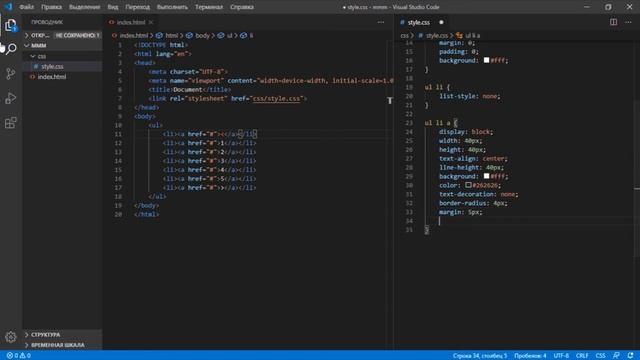Image resolution: width=640 pixels, height=360 pixels.
Task: Open the File menu
Action: pyautogui.click(x=27, y=7)
